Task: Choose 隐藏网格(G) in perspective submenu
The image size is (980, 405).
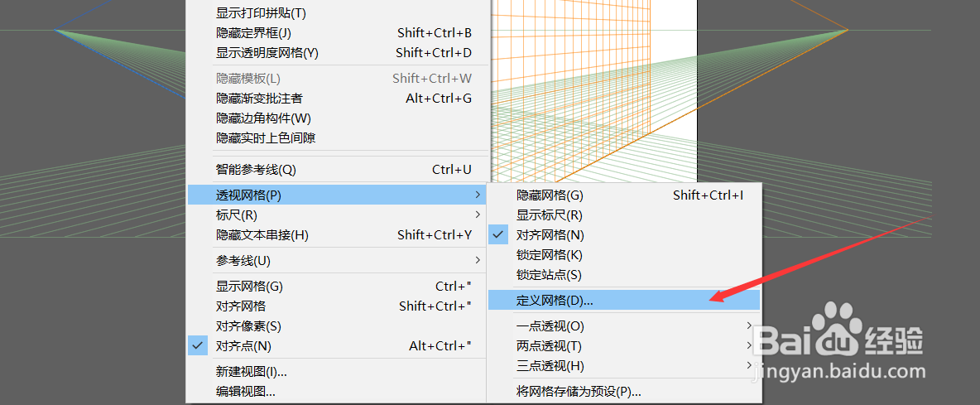Action: point(624,195)
